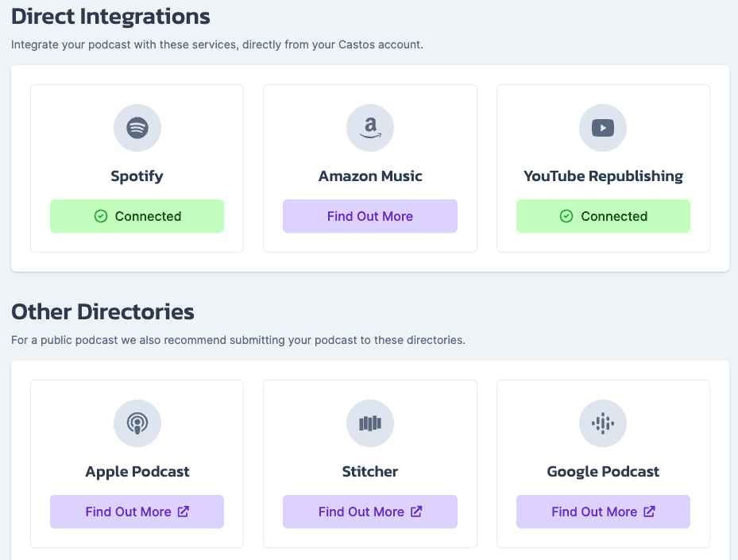Screen dimensions: 738x560
Task: Click the Amazon Music card title
Action: point(370,176)
